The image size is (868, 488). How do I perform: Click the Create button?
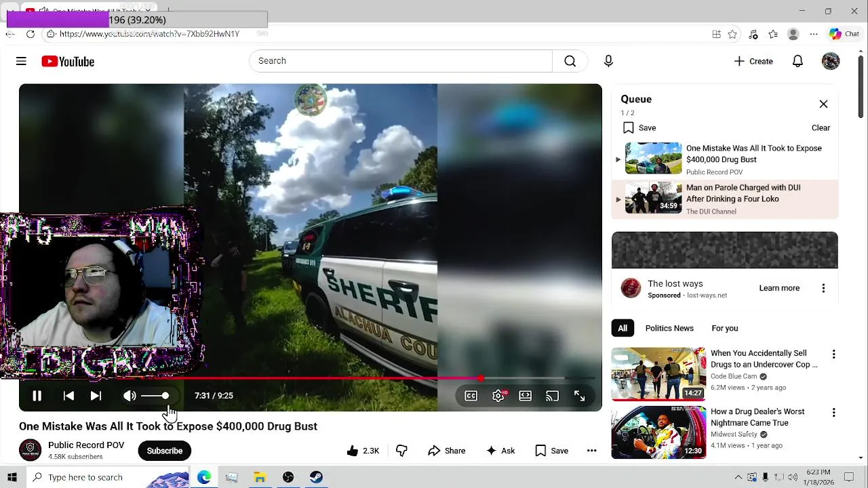pyautogui.click(x=753, y=61)
